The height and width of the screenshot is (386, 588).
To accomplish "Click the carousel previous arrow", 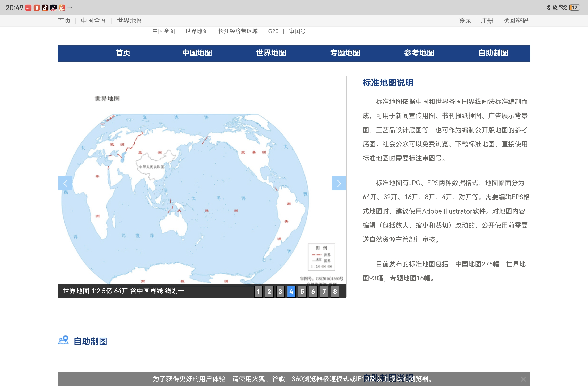I will pos(65,183).
